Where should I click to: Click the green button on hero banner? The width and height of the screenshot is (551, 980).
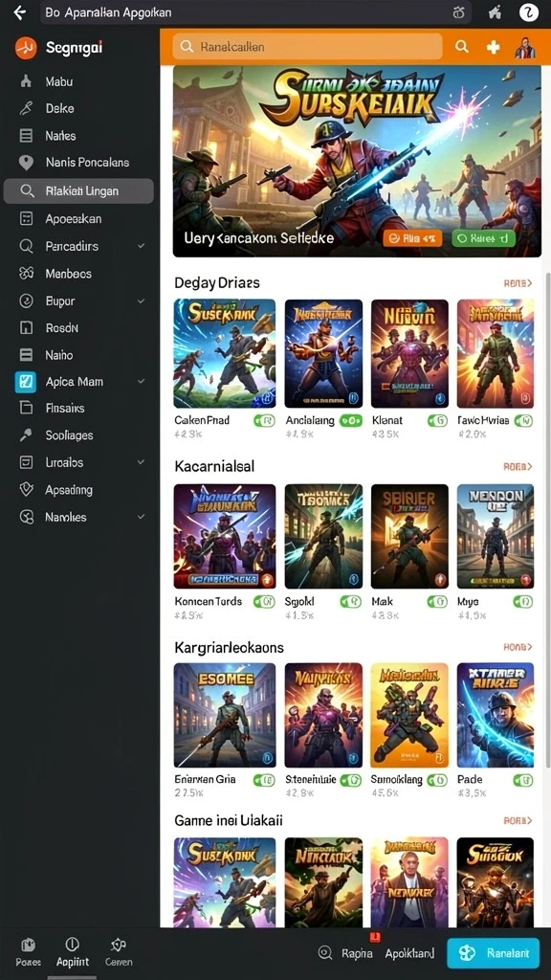(483, 237)
